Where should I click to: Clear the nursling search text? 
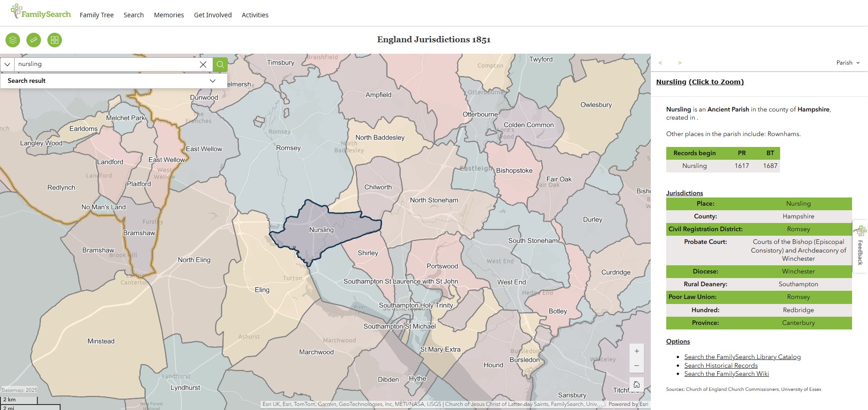203,64
